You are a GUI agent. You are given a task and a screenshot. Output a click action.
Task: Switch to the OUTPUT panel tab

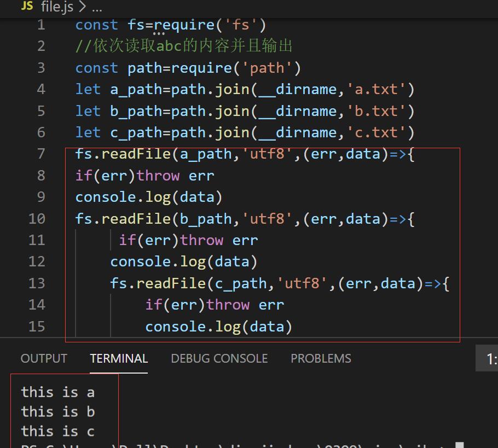[x=44, y=358]
